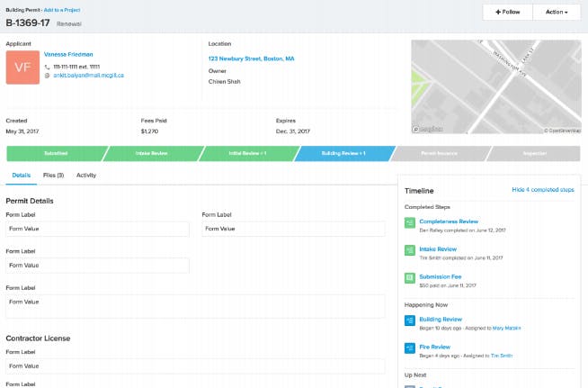The image size is (588, 388).
Task: Open the Activity tab
Action: (86, 175)
